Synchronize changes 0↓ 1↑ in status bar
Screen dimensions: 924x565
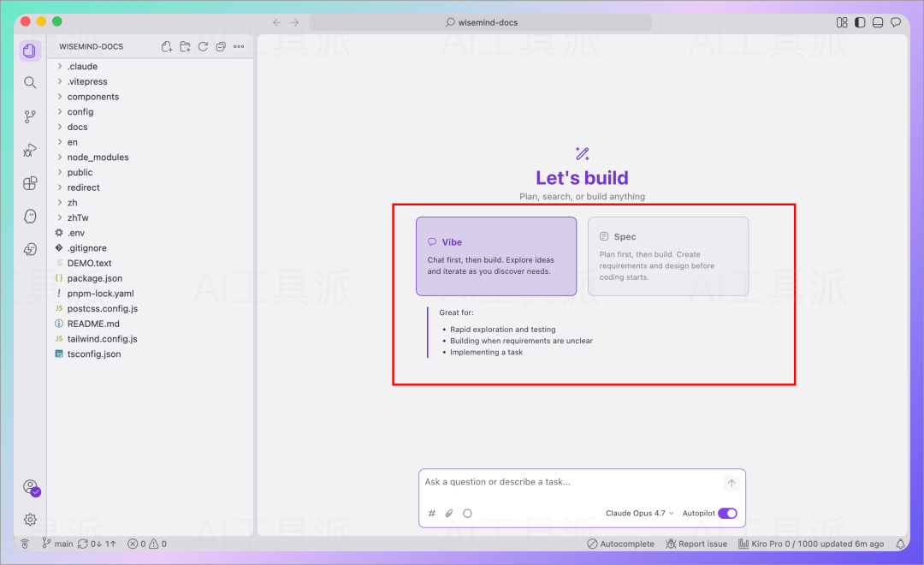click(98, 544)
